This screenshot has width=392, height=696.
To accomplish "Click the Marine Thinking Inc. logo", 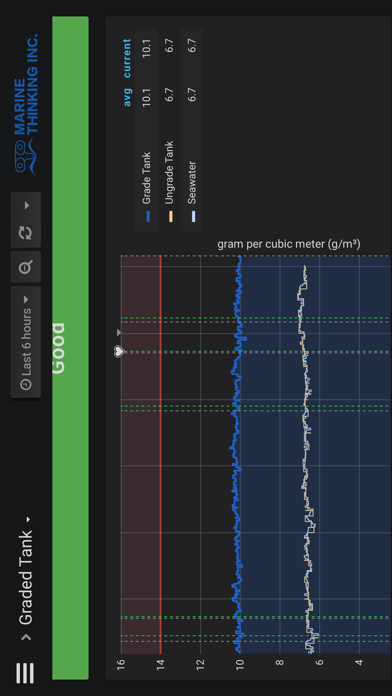I will (x=27, y=105).
